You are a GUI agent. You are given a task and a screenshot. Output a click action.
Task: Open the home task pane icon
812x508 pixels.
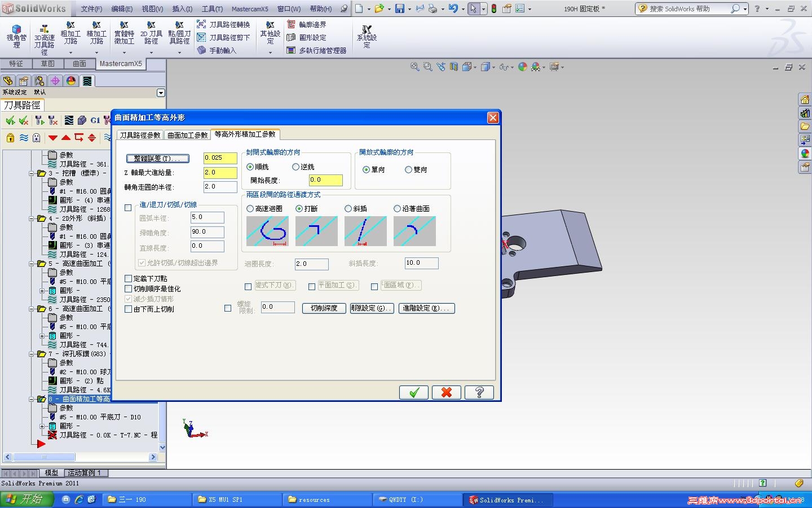(805, 99)
